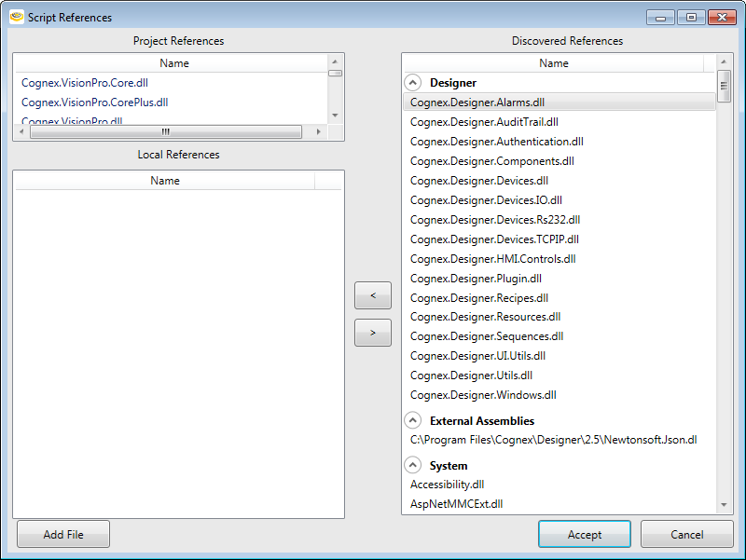
Task: Click the left arrow move button
Action: 373,295
